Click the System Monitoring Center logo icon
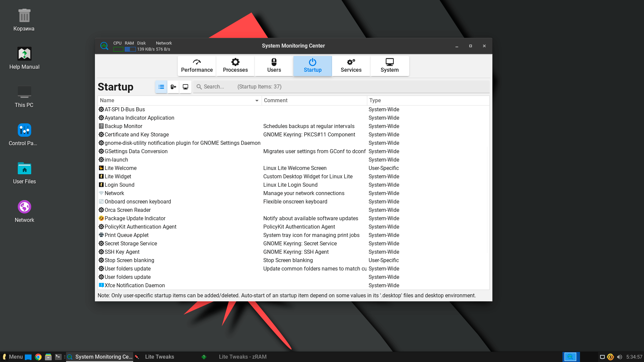Viewport: 644px width, 362px height. pyautogui.click(x=104, y=46)
